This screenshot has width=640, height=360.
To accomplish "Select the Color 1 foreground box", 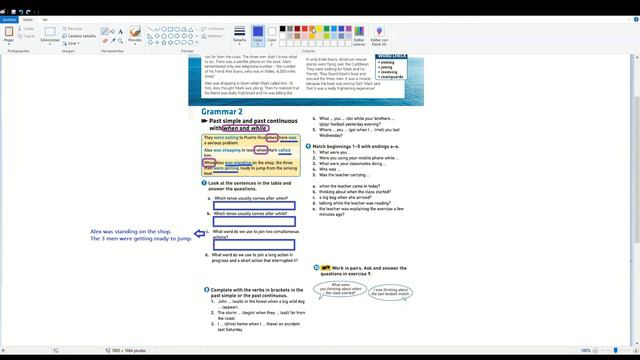I will pyautogui.click(x=258, y=35).
